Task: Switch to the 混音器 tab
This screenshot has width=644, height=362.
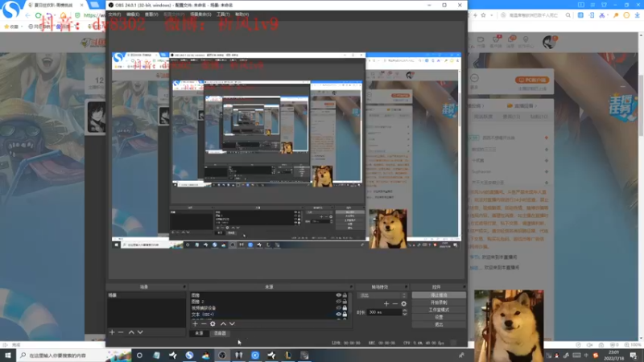Action: pyautogui.click(x=220, y=333)
